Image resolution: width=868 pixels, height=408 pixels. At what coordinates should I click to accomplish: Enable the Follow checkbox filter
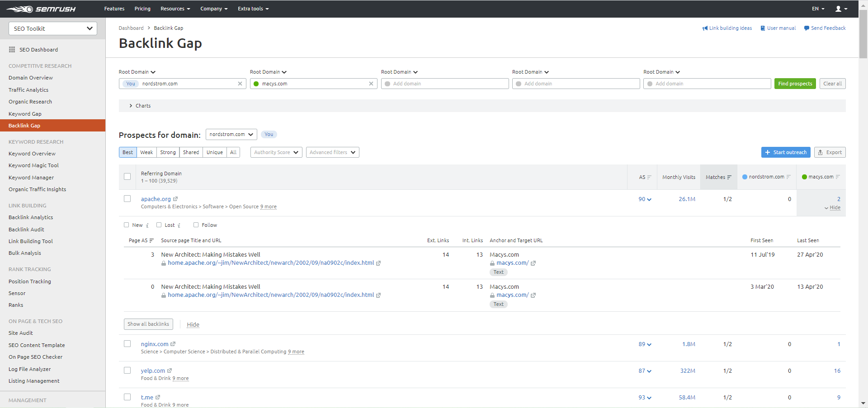(x=196, y=225)
